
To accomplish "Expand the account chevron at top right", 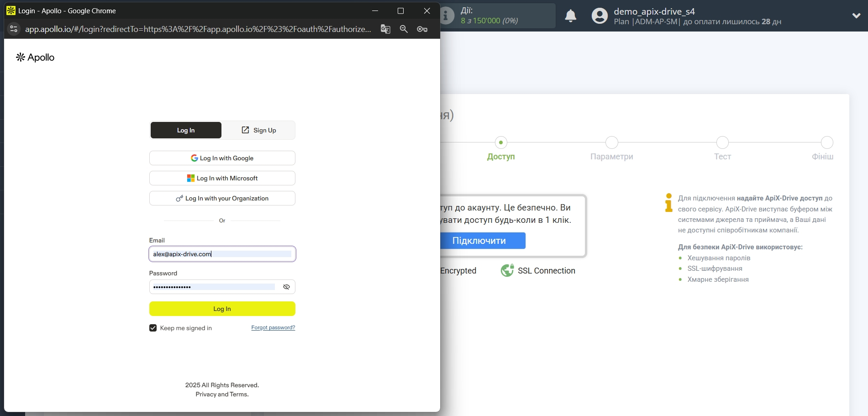I will pyautogui.click(x=856, y=16).
